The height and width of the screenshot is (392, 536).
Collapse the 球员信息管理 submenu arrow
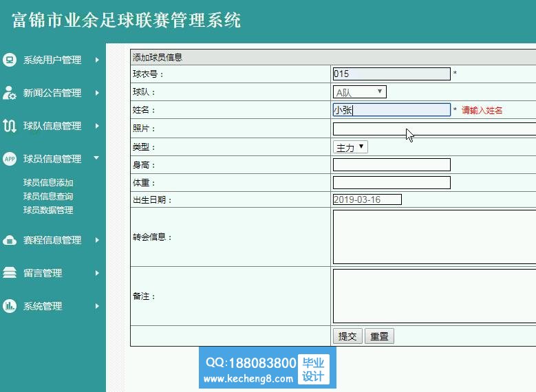coord(96,158)
